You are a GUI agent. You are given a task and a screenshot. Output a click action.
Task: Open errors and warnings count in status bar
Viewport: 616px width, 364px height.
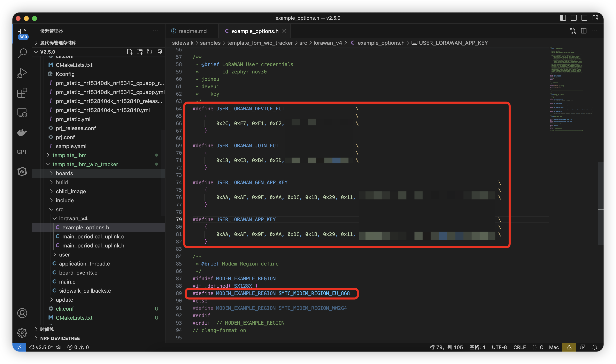pos(78,347)
